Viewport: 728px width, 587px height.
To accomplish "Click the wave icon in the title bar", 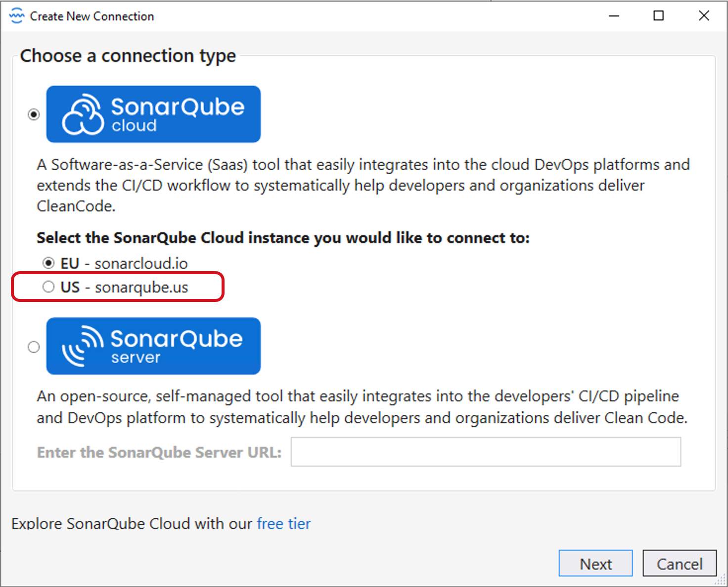I will pos(16,16).
